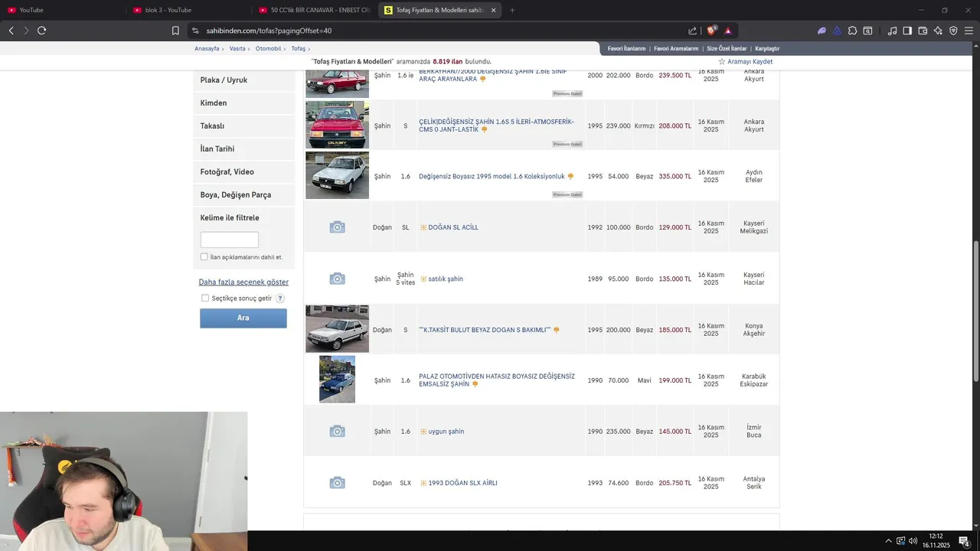Click Daha fazla seçenek göster link
The height and width of the screenshot is (551, 980).
pos(243,282)
